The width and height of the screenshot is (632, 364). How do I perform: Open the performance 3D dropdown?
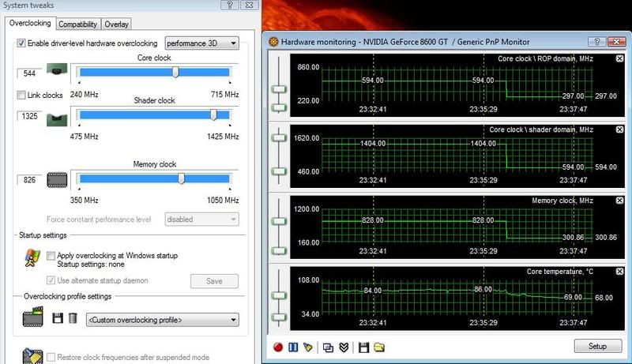coord(202,43)
